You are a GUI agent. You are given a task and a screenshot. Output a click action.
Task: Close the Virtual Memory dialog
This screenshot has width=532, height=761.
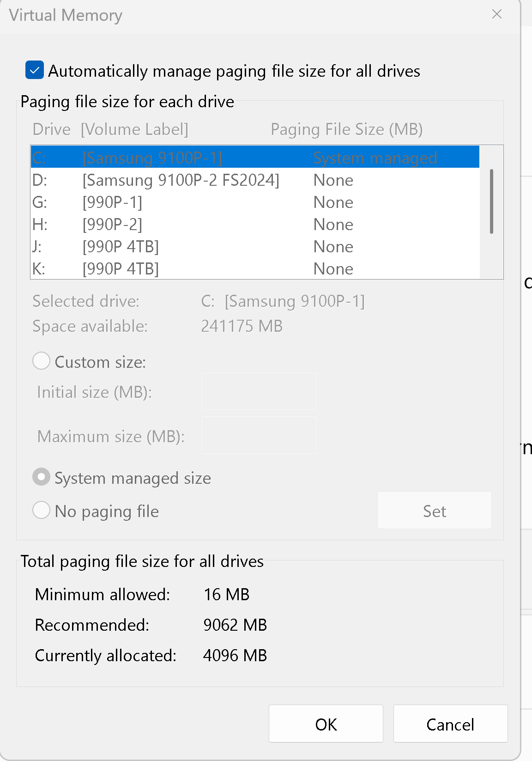pos(496,14)
